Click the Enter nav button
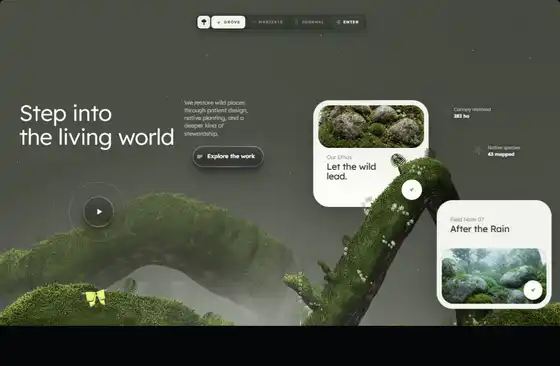 coord(348,22)
